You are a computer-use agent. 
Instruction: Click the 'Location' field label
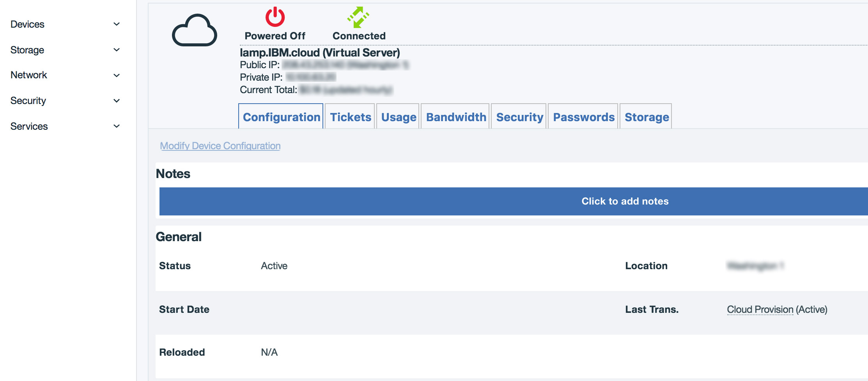[646, 266]
